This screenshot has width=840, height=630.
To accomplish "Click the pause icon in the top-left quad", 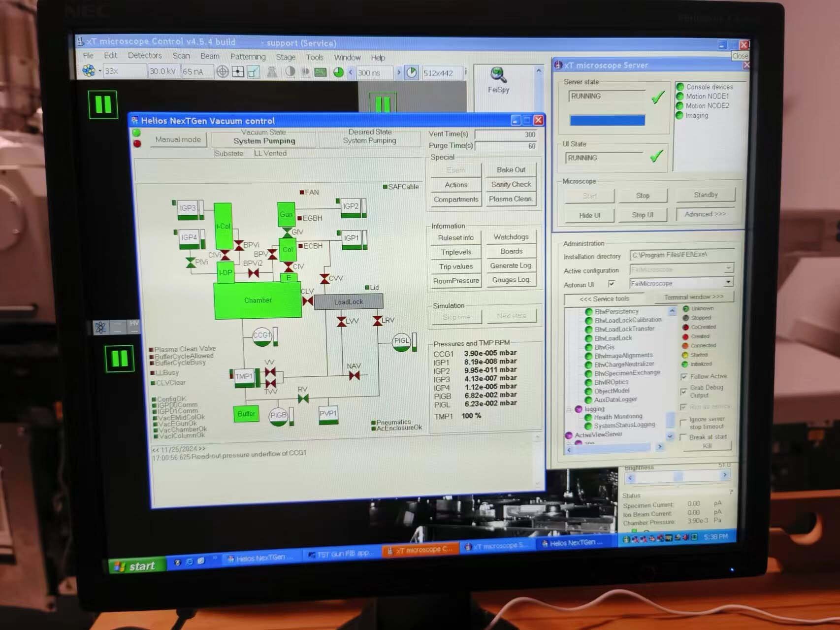I will 103,104.
